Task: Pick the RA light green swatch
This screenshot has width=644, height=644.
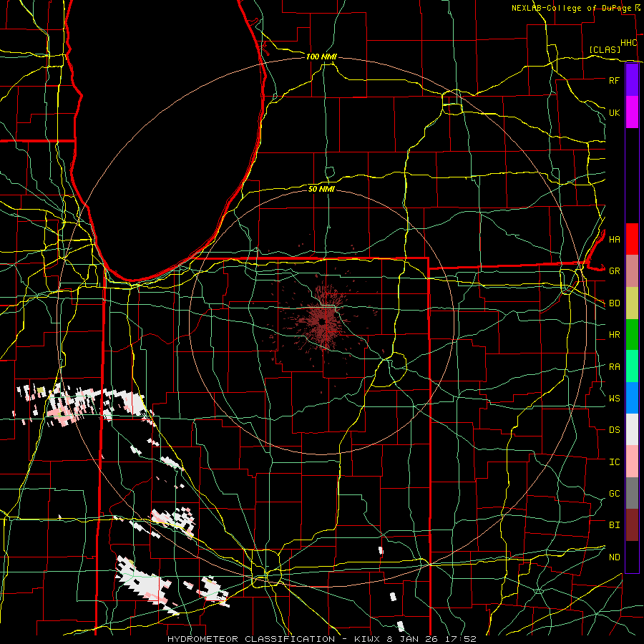Action: (x=632, y=366)
